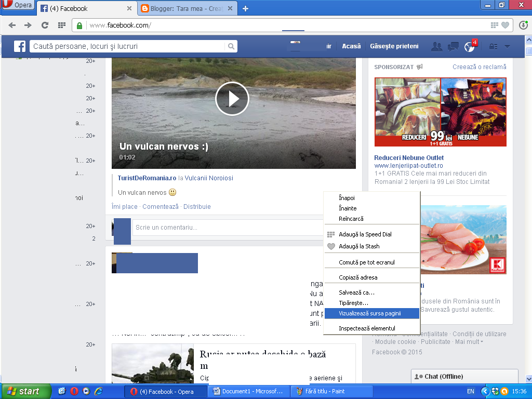Select Copiază adresa menu item

tap(372, 277)
